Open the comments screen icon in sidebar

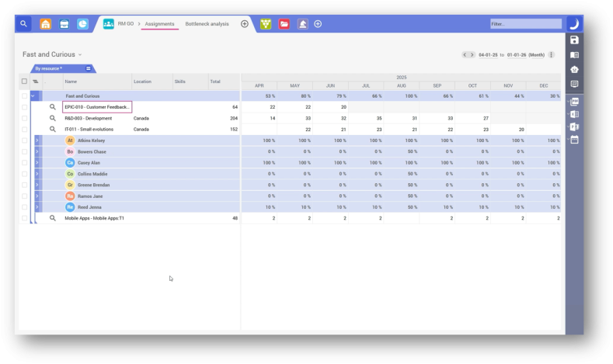click(x=574, y=84)
